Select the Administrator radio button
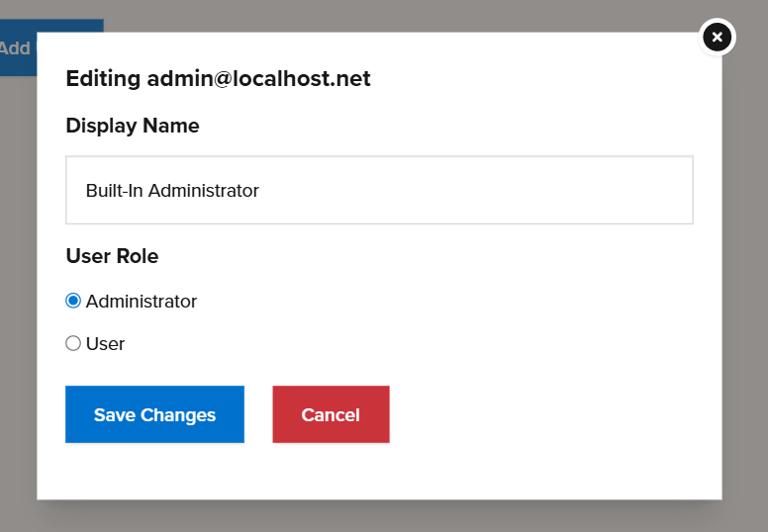 pyautogui.click(x=73, y=301)
